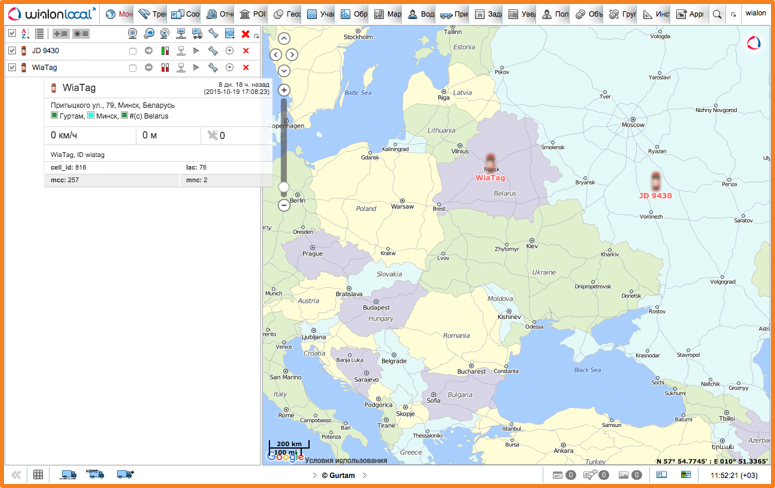The width and height of the screenshot is (775, 488).
Task: Open the WiaTag unit properties wrench
Action: click(213, 67)
